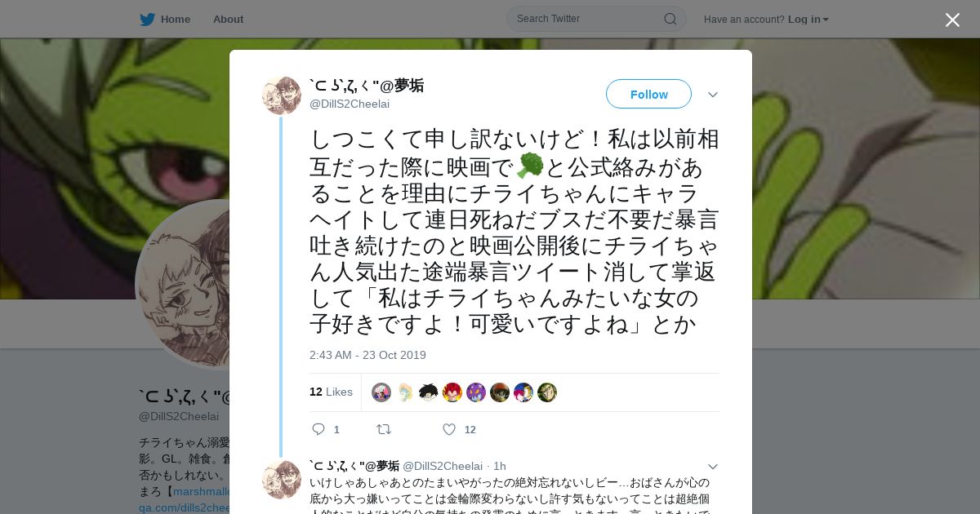This screenshot has width=980, height=514.
Task: Click the retweet arrows icon
Action: click(x=383, y=429)
